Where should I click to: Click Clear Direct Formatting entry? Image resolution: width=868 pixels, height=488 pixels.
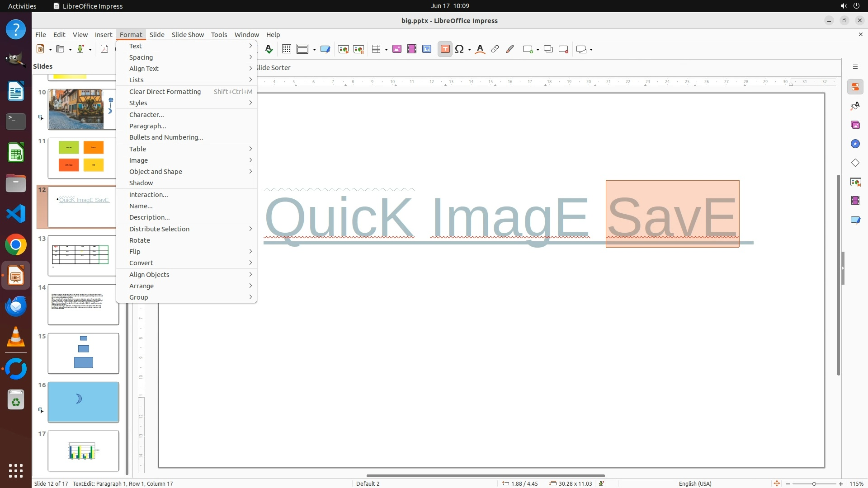tap(165, 92)
